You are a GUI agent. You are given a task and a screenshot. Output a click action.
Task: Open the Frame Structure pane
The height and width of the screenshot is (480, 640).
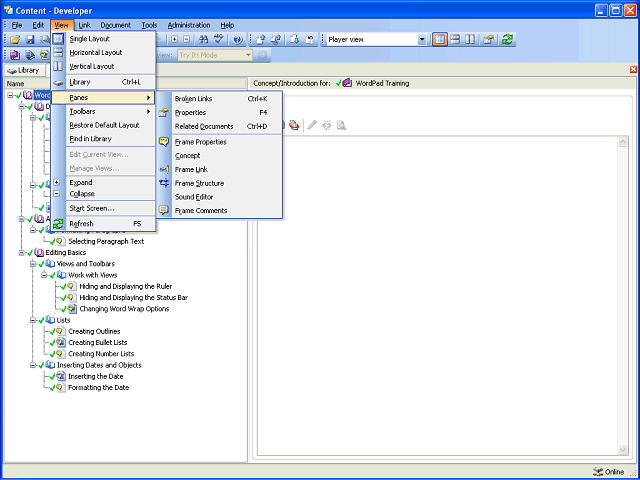tap(220, 183)
